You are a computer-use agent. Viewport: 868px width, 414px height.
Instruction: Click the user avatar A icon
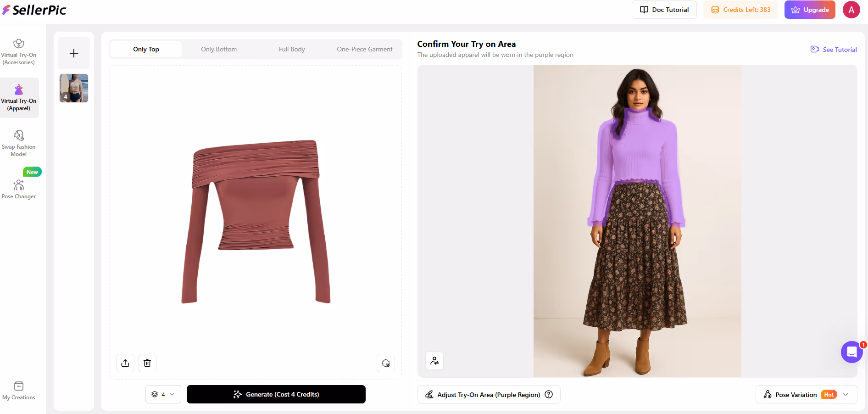[x=851, y=10]
